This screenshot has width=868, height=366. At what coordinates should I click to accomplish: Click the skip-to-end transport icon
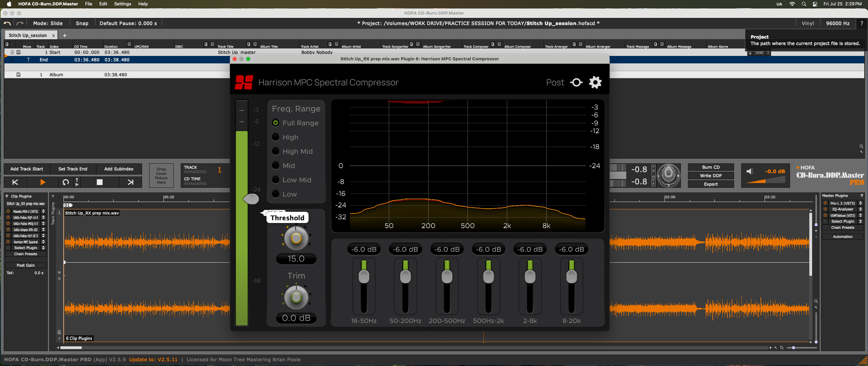pos(130,182)
